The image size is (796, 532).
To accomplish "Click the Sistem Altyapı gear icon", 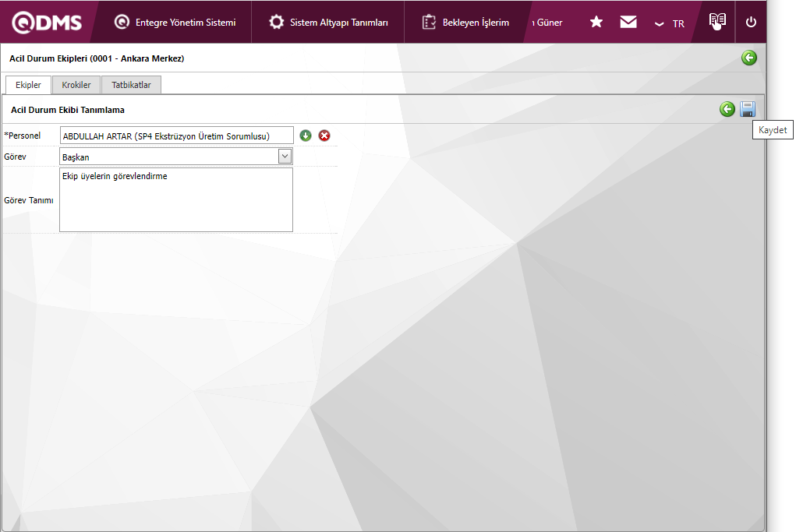I will 277,22.
